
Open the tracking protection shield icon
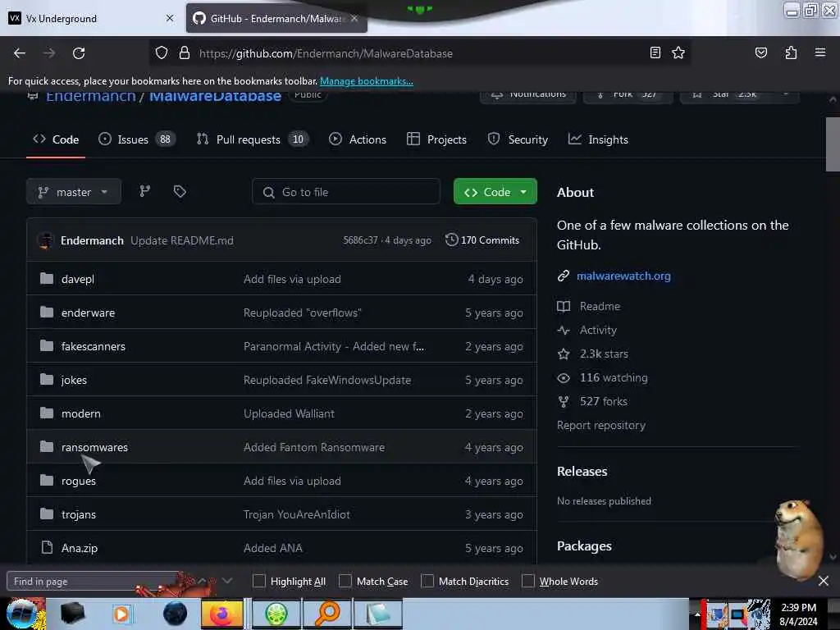162,52
